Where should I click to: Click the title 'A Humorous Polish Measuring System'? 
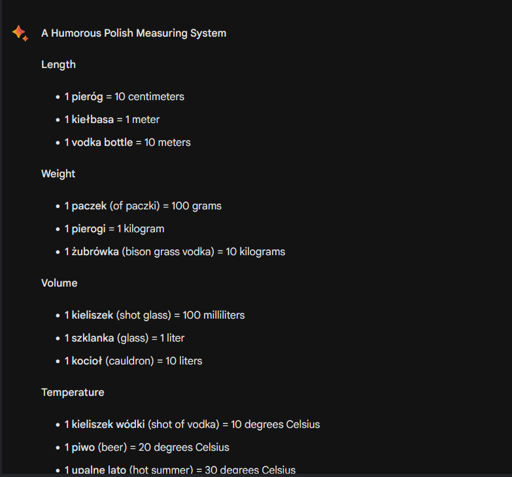point(134,33)
